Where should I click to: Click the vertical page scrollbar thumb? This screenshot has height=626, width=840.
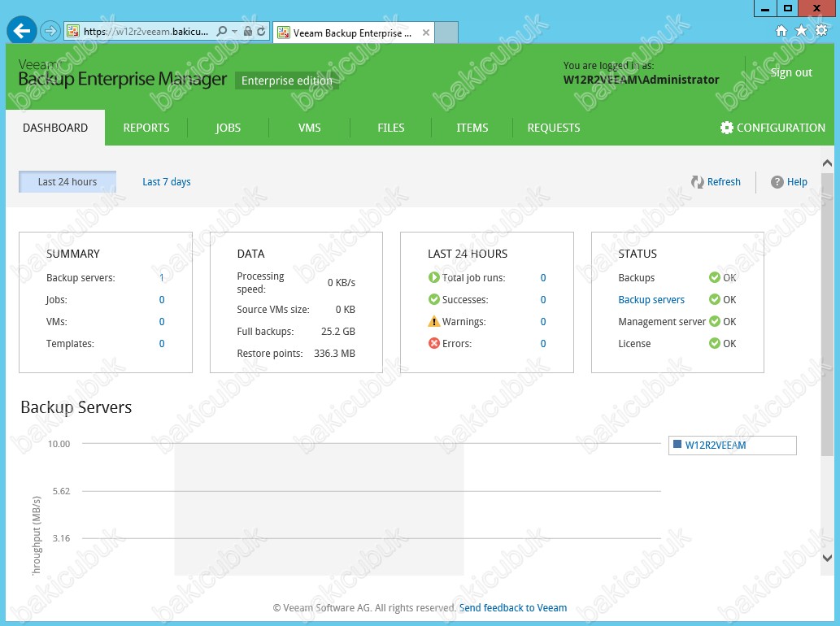click(827, 314)
